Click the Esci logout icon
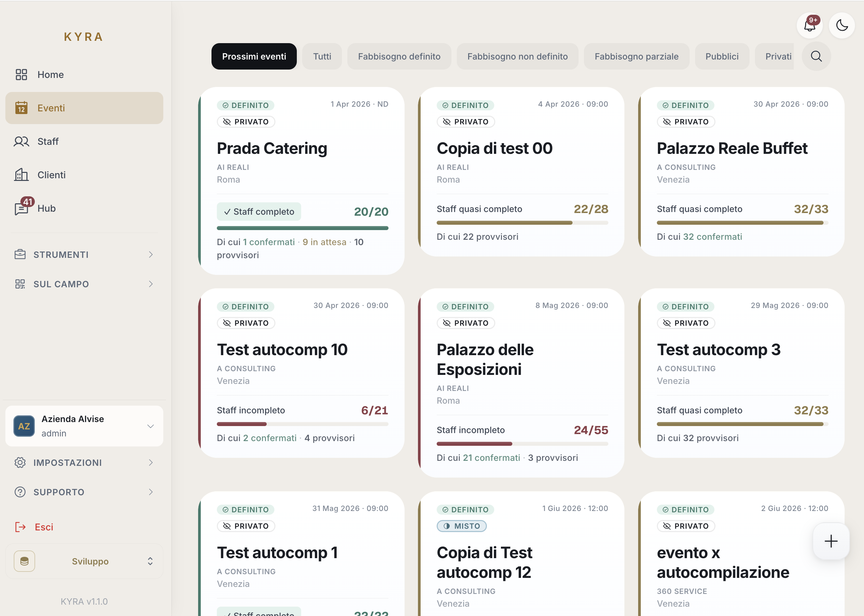 pyautogui.click(x=20, y=527)
